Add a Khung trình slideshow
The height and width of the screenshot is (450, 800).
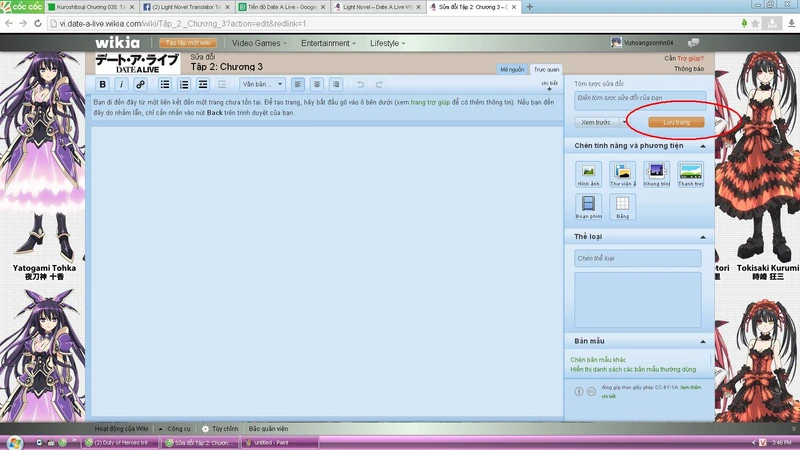pyautogui.click(x=656, y=172)
